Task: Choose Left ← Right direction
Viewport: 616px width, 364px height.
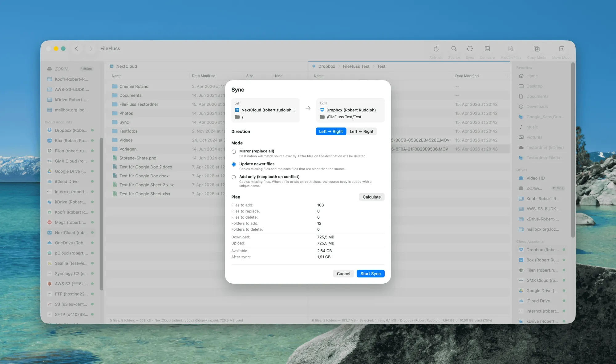Action: [362, 131]
